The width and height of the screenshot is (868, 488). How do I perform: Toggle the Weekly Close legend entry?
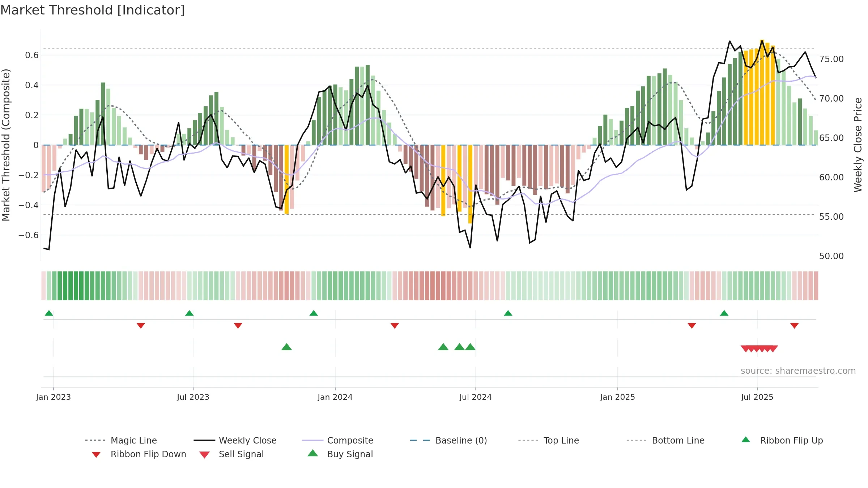coord(235,440)
